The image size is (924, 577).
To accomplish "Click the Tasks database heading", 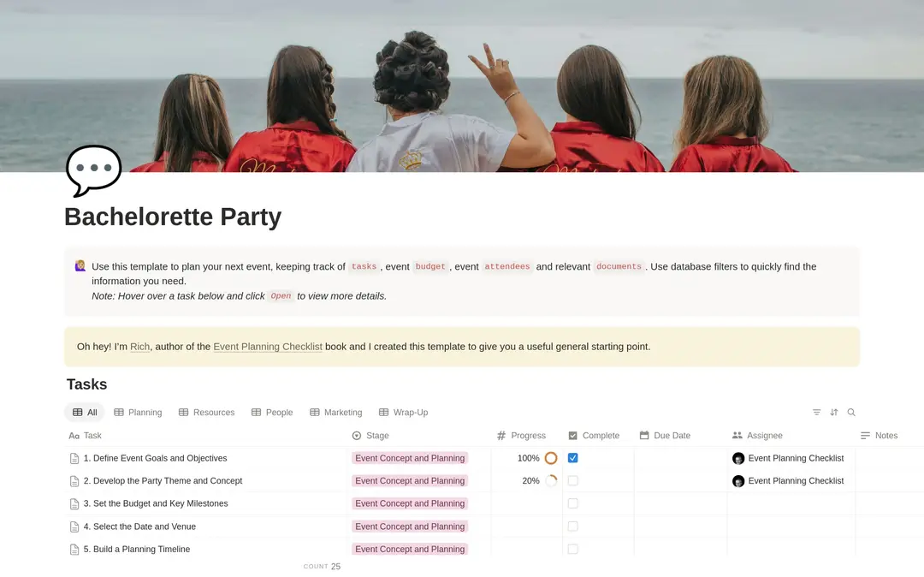I will 86,384.
